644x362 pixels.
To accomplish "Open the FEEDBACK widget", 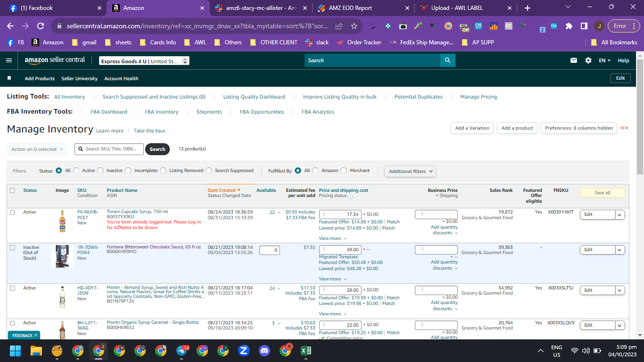I will click(x=24, y=335).
